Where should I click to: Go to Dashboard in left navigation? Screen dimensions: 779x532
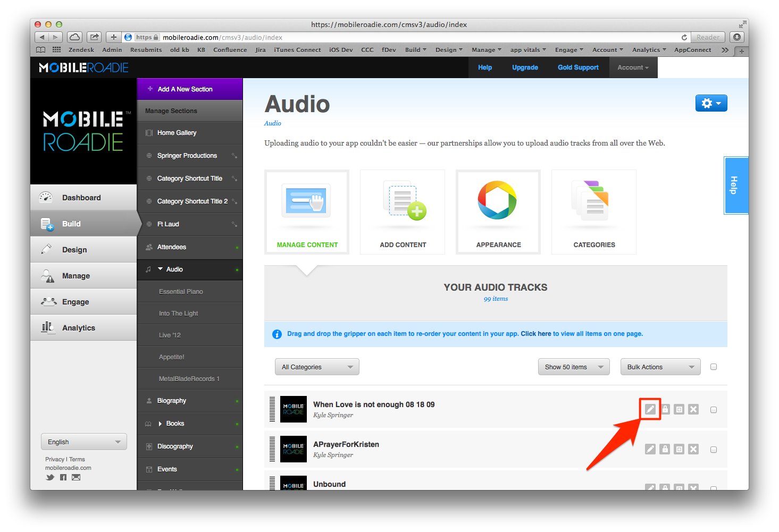[81, 198]
